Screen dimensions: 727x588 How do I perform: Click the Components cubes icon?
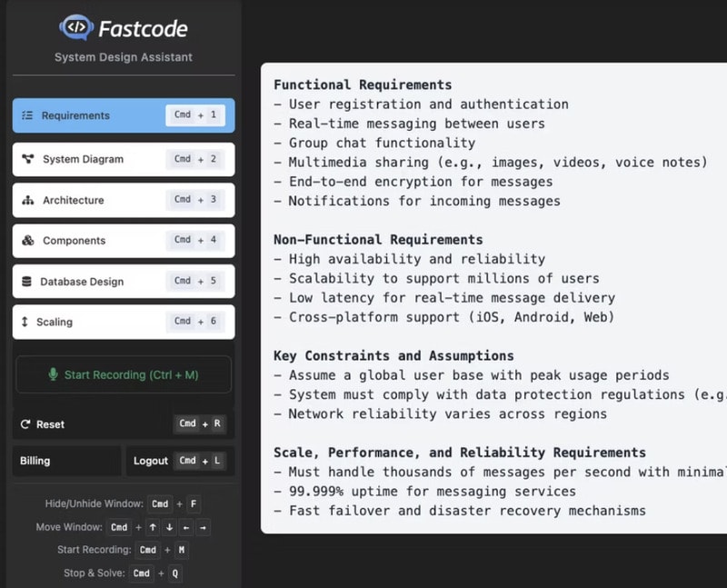(x=27, y=241)
